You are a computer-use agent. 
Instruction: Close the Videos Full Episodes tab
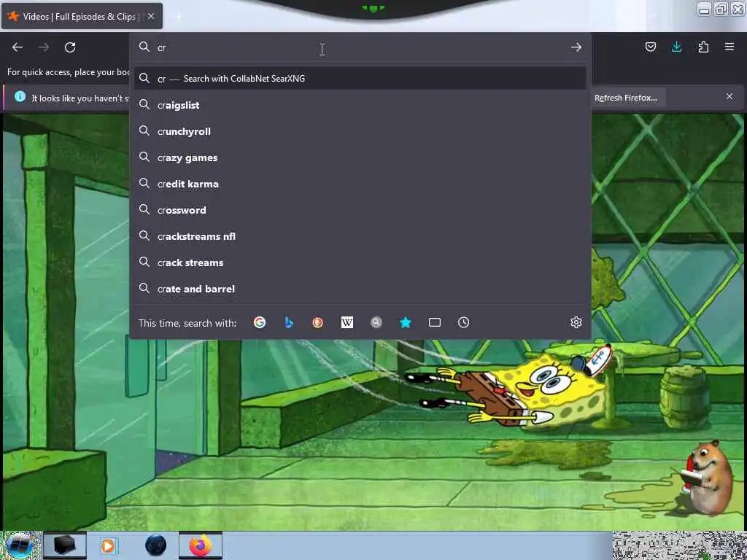(151, 16)
